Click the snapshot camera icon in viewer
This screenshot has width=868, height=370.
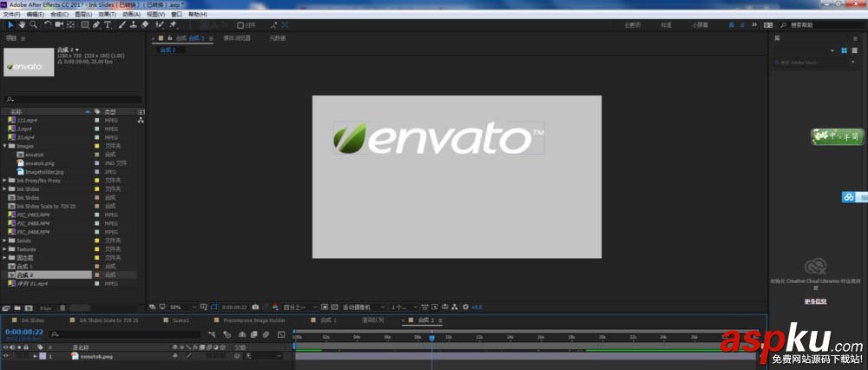[255, 307]
